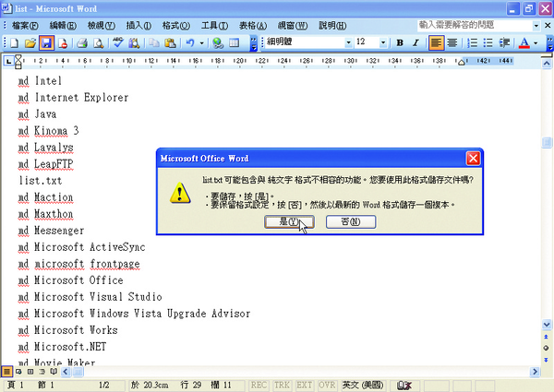Image resolution: width=554 pixels, height=392 pixels.
Task: Open the 檔案(F) menu
Action: click(x=25, y=26)
